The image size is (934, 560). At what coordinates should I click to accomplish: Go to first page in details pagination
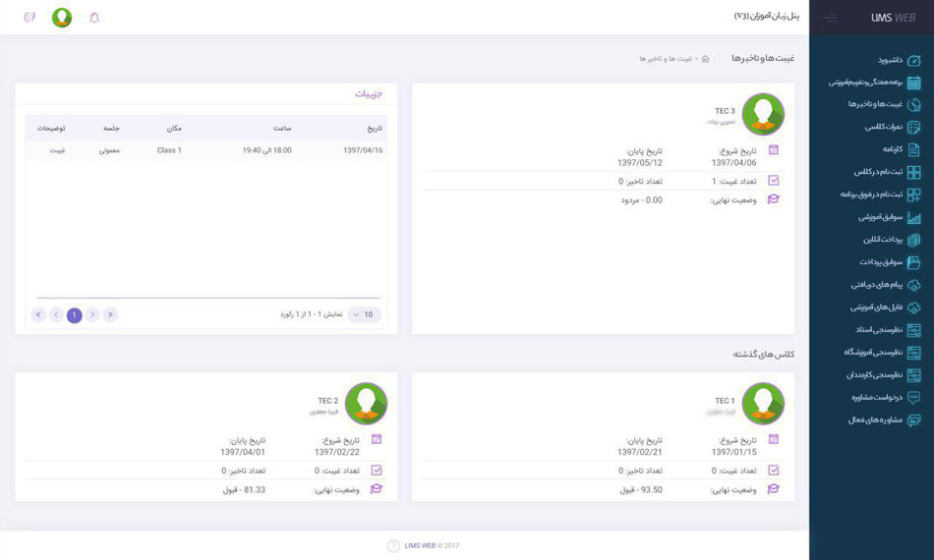tap(110, 314)
